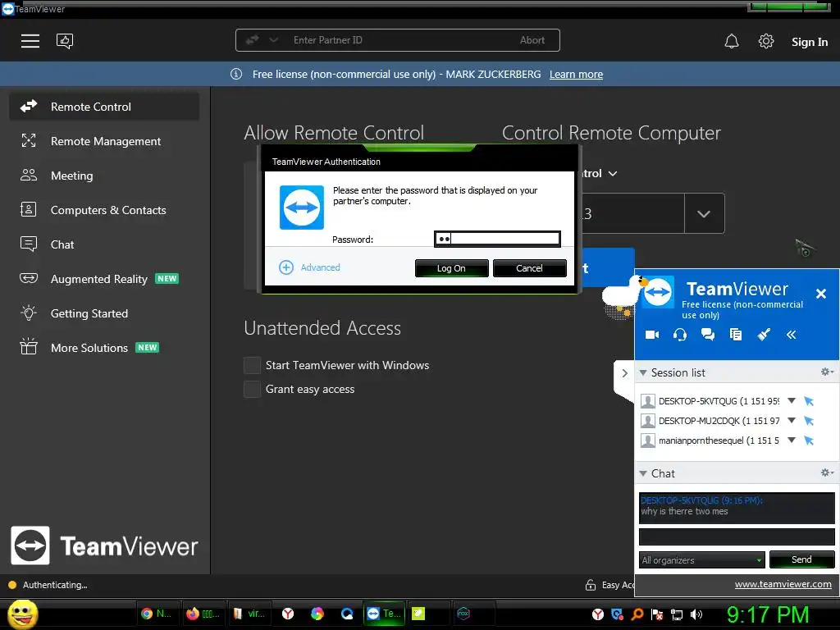Click the TeamViewer logo in authentication dialog
840x630 pixels.
302,208
